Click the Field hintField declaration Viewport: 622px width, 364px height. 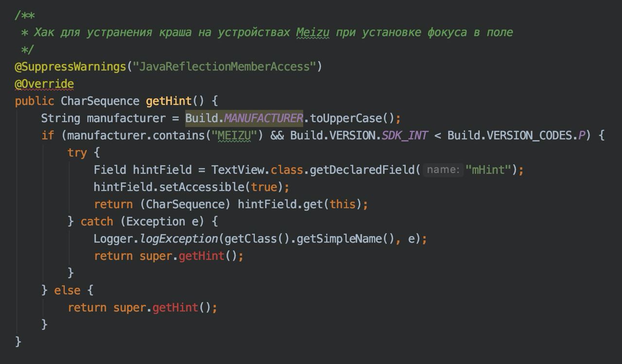pos(143,170)
